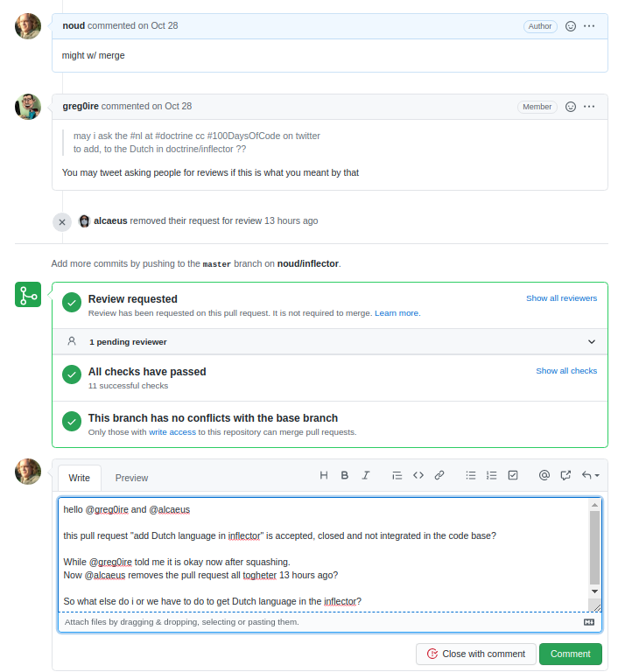Screen dimensions: 618x672
Task: Click the 'on Oct 28' timestamp of noud's comment
Action: 158,25
